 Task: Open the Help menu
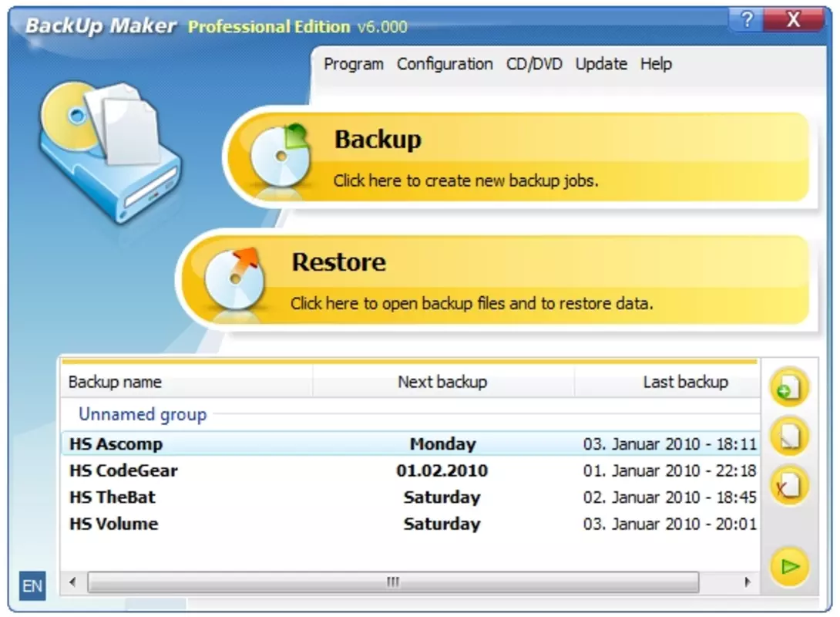point(656,64)
